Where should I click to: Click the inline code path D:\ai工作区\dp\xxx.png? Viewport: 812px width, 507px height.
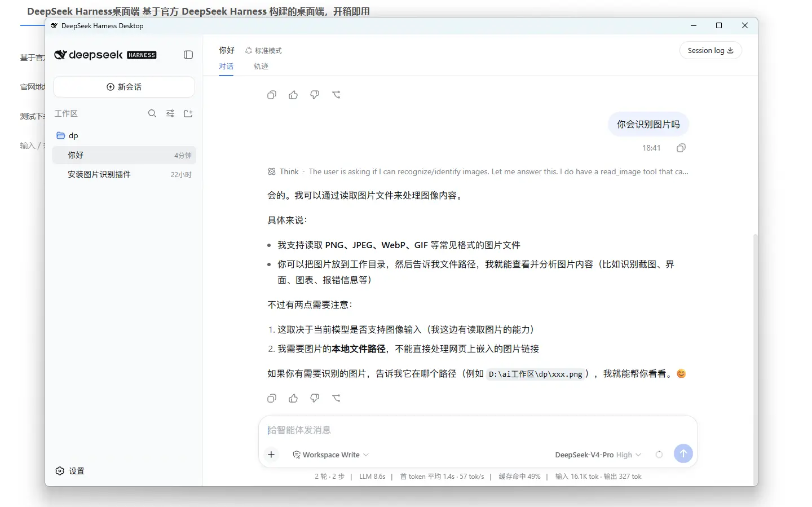click(x=535, y=374)
